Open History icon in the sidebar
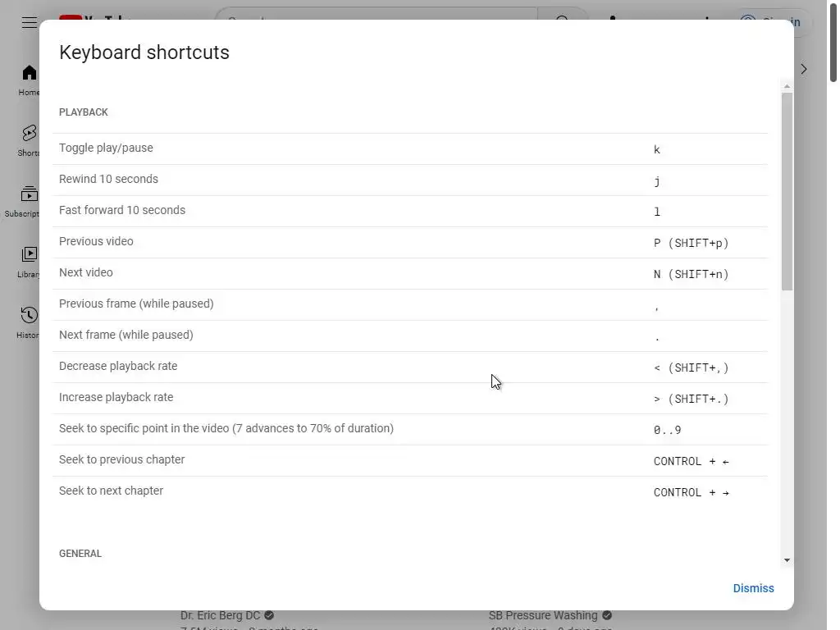Image resolution: width=840 pixels, height=630 pixels. 30,322
